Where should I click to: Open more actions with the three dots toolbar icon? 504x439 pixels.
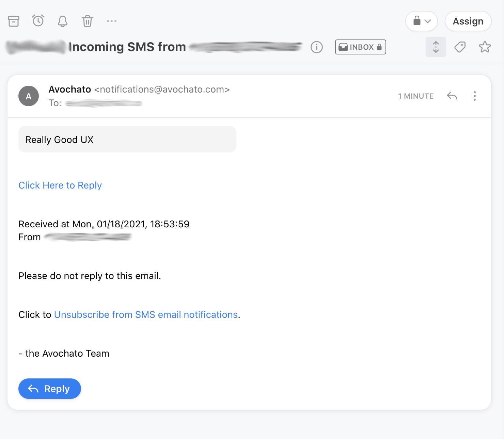[x=112, y=21]
